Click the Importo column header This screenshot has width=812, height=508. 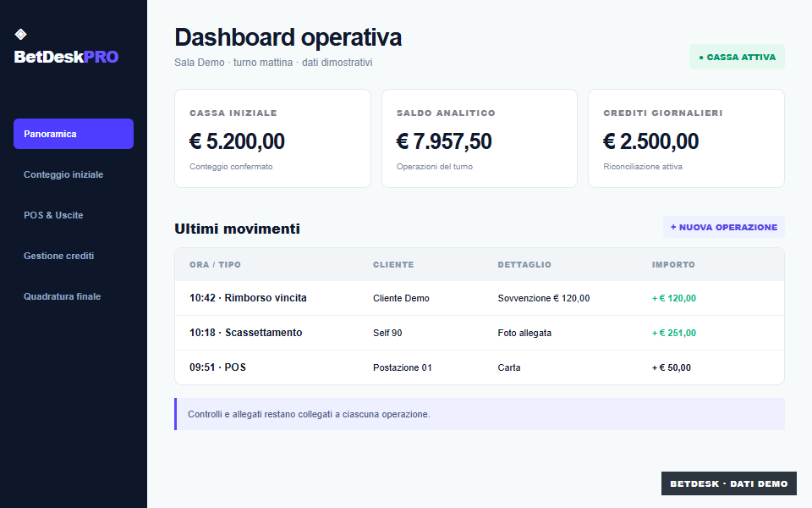673,264
